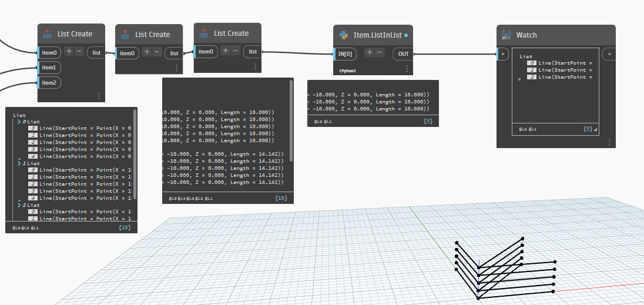This screenshot has width=644, height=305.
Task: Select the '@L5 @L4 @L3 @L2 @L1' levels label
Action: coord(190,198)
